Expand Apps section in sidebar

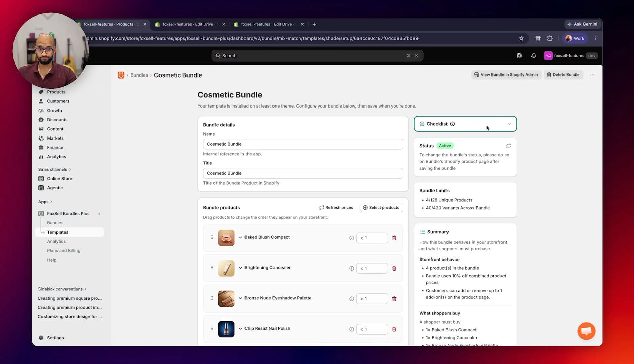pos(45,202)
